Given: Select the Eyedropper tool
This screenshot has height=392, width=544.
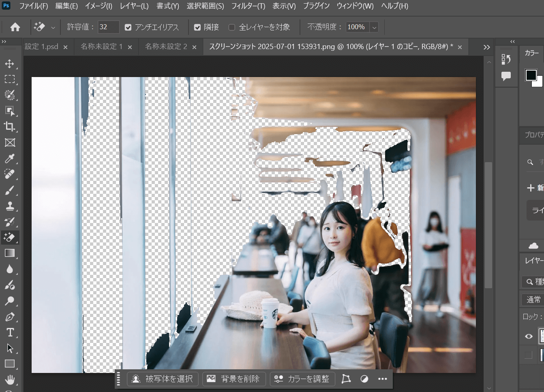Looking at the screenshot, I should tap(10, 158).
